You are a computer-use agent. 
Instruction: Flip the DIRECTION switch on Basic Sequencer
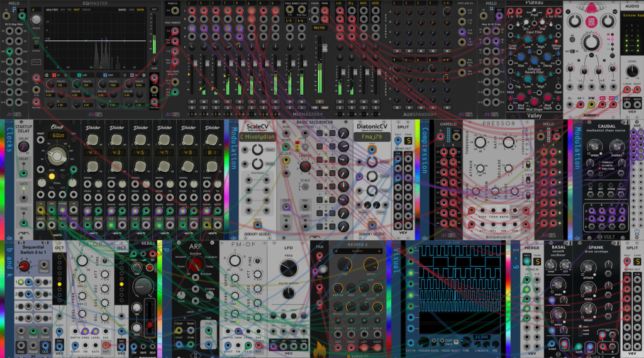[305, 147]
